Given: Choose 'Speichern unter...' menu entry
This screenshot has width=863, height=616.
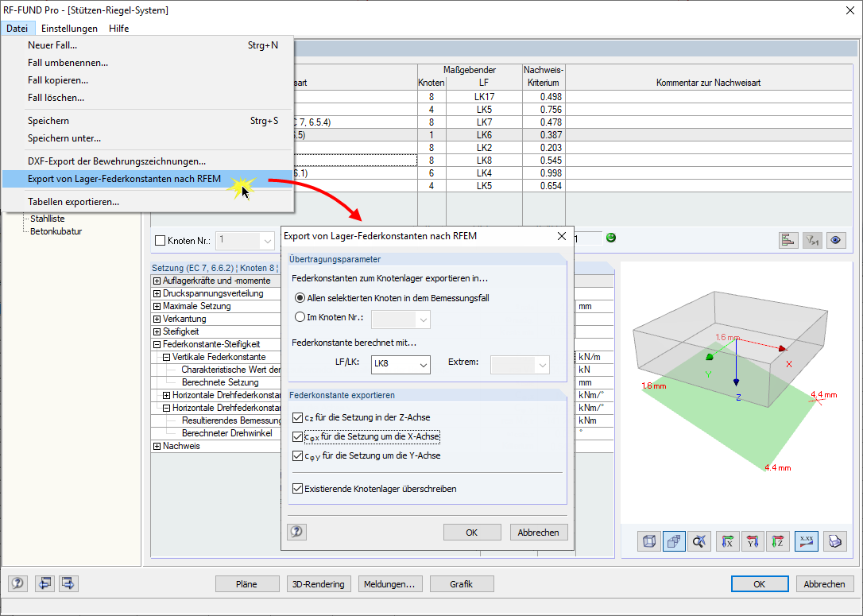Looking at the screenshot, I should [x=148, y=138].
